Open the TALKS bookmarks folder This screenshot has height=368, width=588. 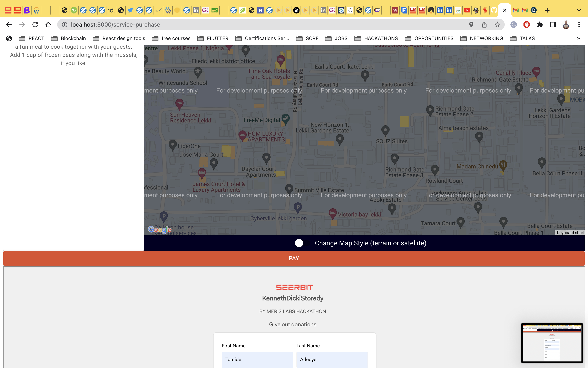click(x=522, y=38)
